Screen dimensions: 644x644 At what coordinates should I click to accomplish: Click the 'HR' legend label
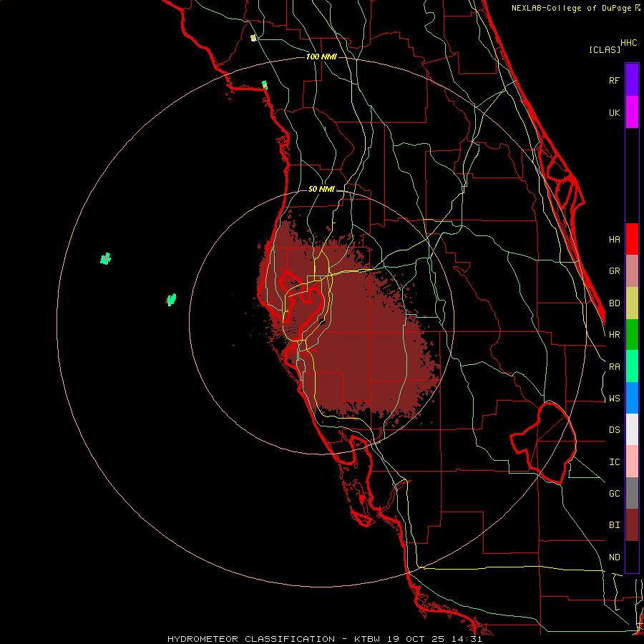(614, 335)
